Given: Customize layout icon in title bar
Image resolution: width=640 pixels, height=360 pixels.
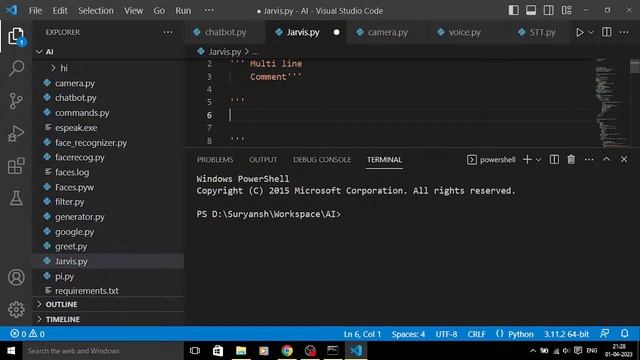Looking at the screenshot, I should click(567, 10).
